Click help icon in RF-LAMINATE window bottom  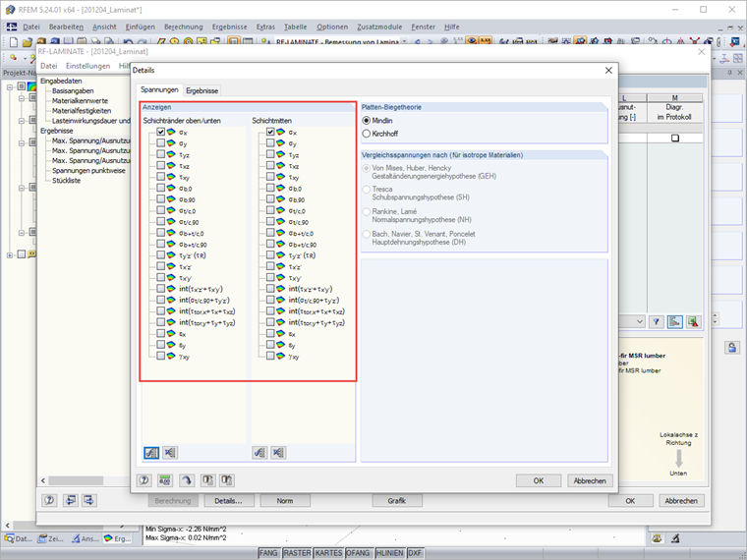point(49,500)
